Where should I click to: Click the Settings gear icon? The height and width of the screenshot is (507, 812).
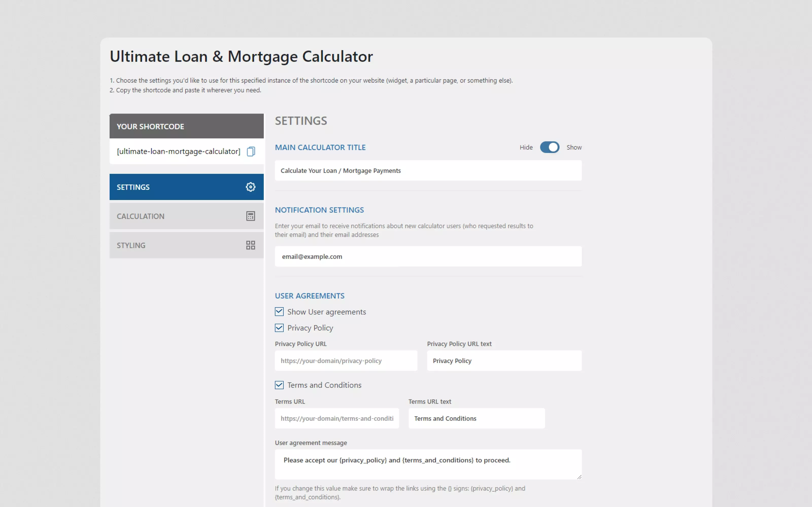[x=250, y=187]
